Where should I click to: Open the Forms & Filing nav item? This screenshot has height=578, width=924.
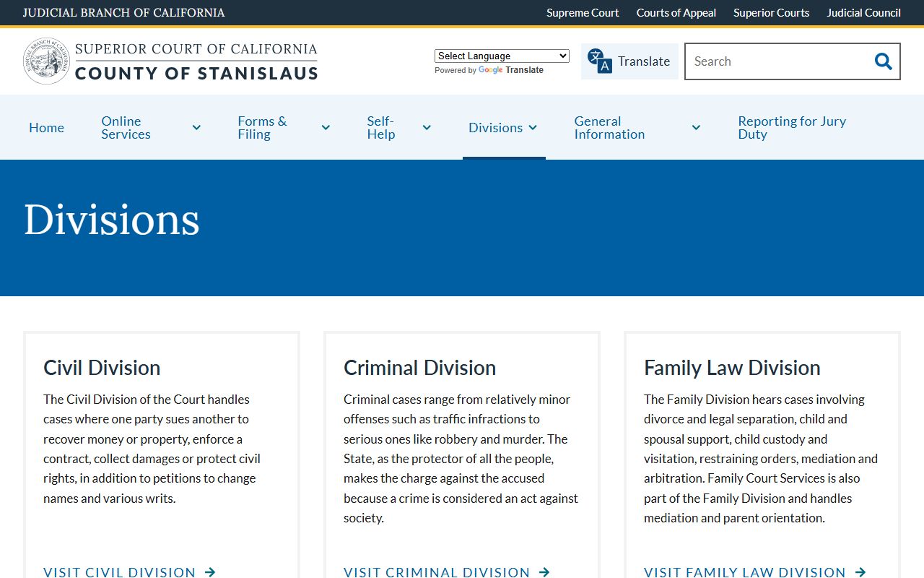tap(262, 128)
